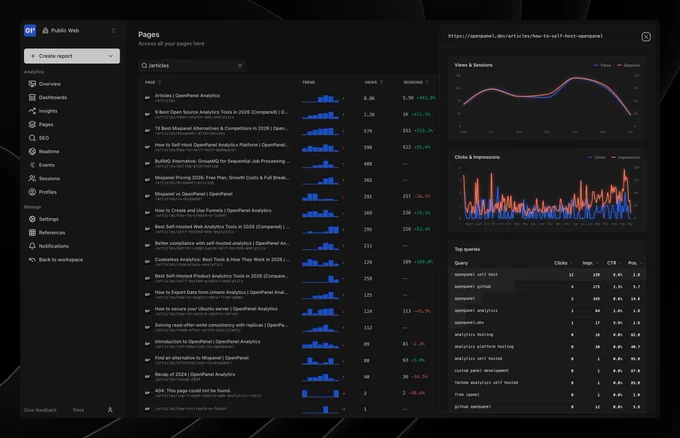The height and width of the screenshot is (438, 680).
Task: Open the Articles | OpenPanel Analytics row
Action: coord(290,98)
